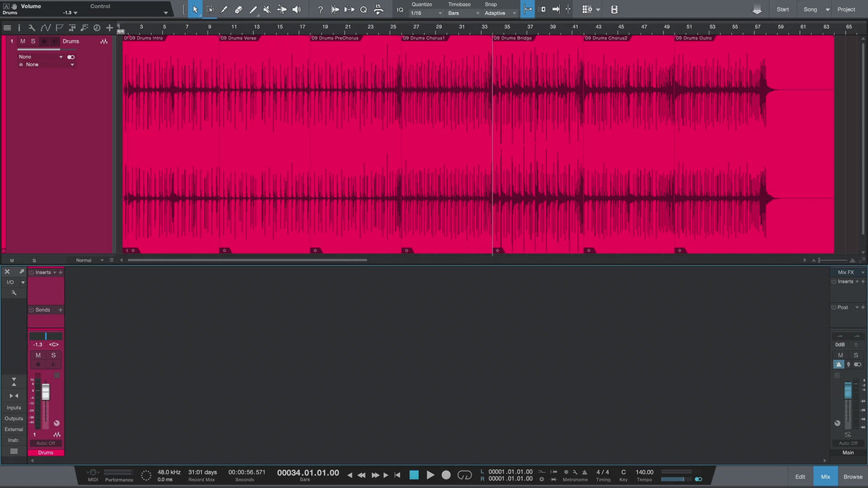Select the Arrow tool in the toolbar
The image size is (868, 488).
pyautogui.click(x=195, y=9)
